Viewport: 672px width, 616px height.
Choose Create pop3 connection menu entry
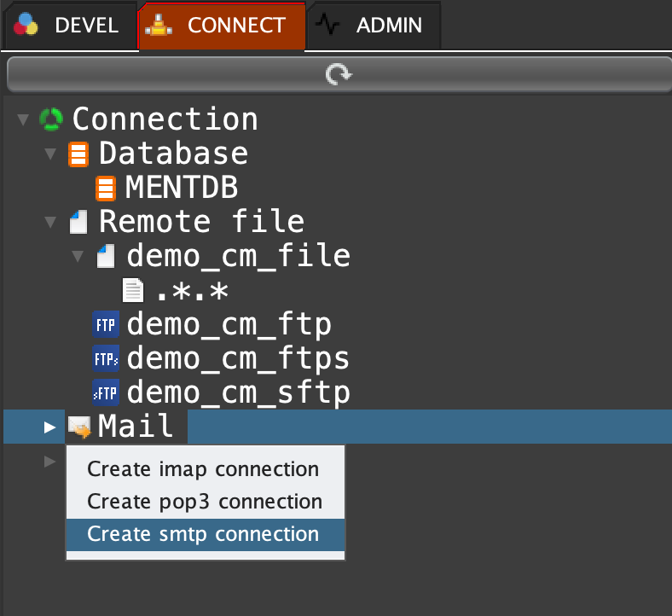(205, 502)
